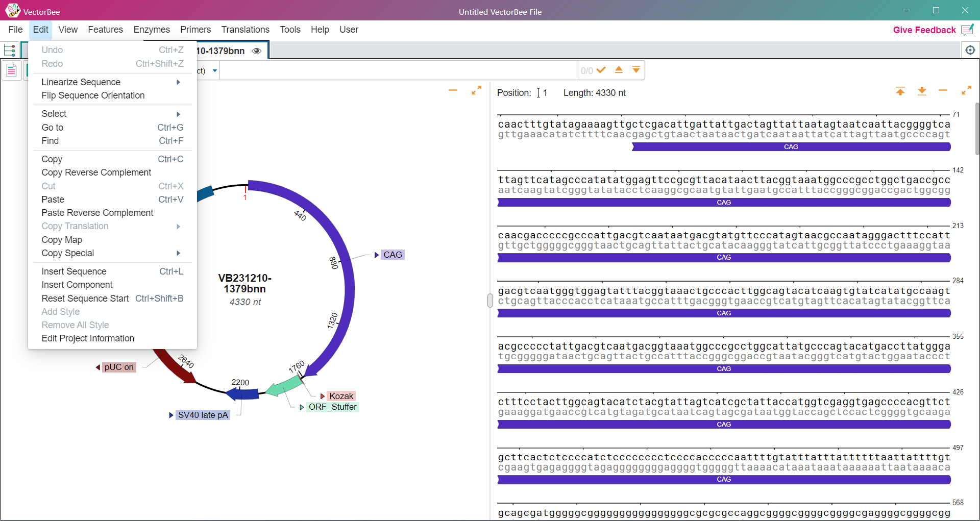Toggle the CAG feature label marker
The width and height of the screenshot is (980, 521).
(377, 255)
